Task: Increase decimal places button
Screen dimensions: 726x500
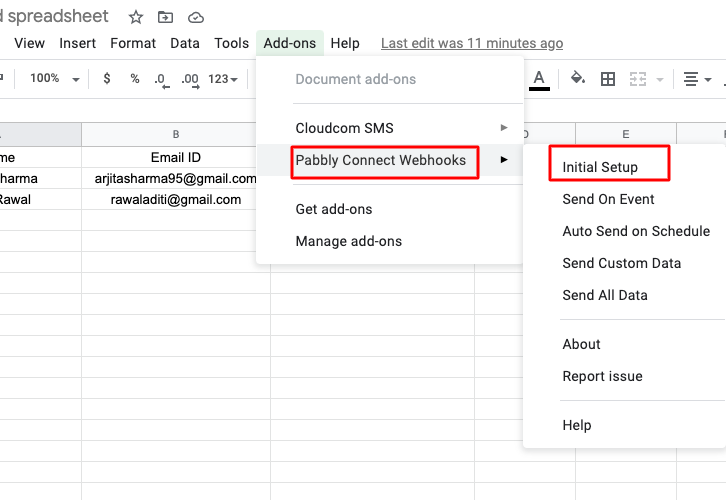Action: click(x=190, y=80)
